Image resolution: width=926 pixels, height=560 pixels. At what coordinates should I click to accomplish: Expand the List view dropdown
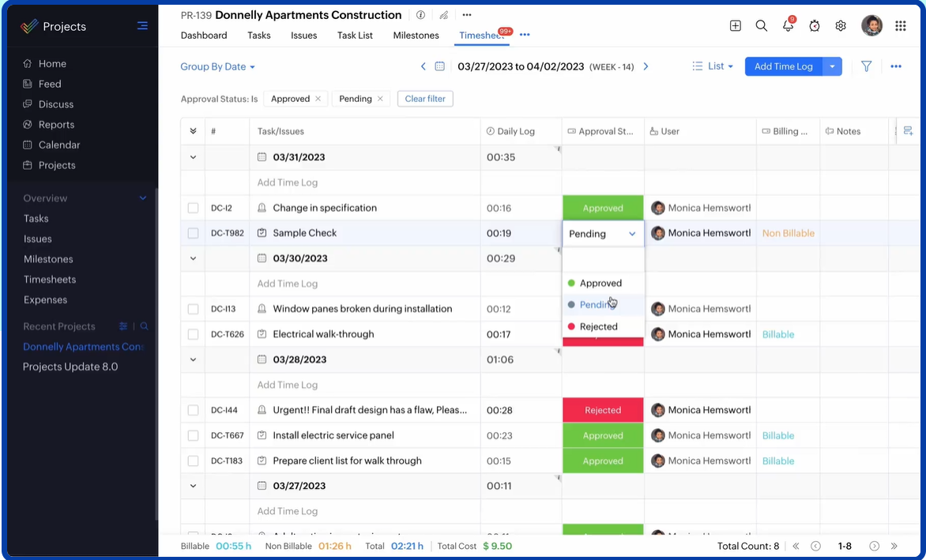pyautogui.click(x=713, y=67)
